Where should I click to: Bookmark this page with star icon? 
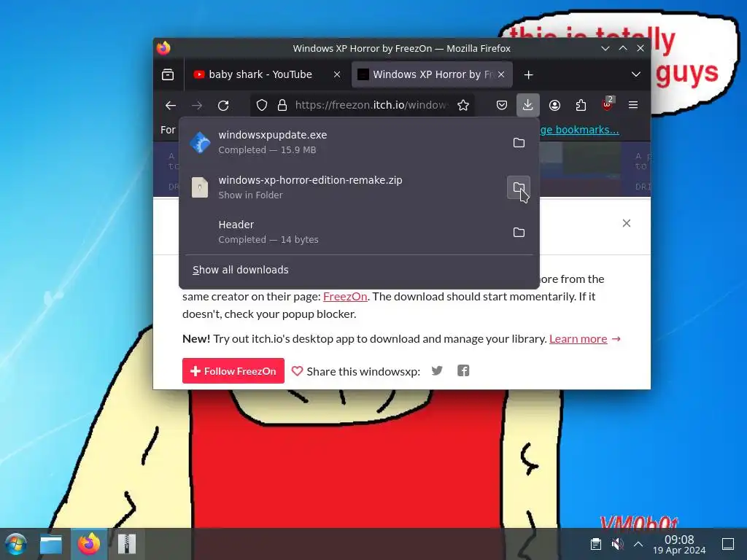coord(463,105)
